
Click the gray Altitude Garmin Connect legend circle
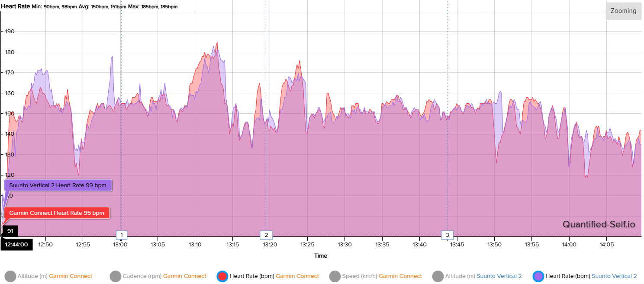coord(10,276)
